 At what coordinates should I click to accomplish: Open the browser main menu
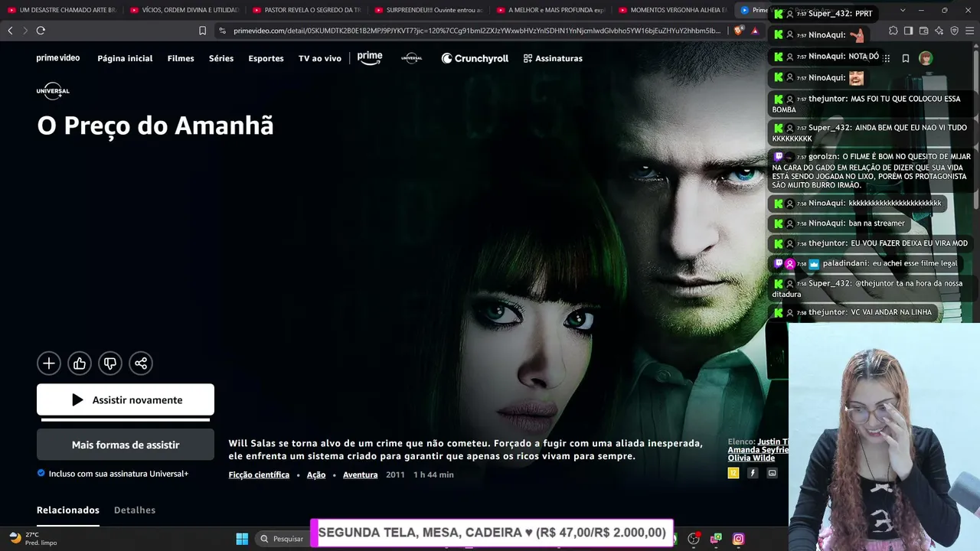click(969, 31)
